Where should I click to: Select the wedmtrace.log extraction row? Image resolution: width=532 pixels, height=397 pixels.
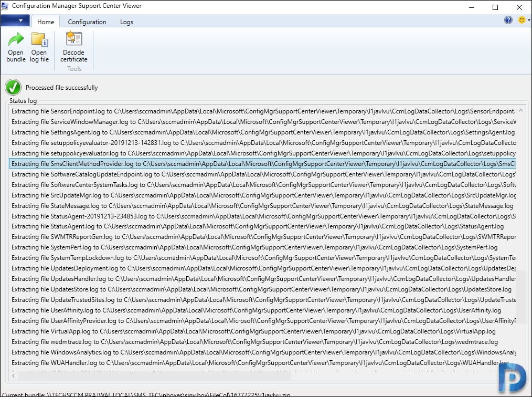[x=263, y=342]
